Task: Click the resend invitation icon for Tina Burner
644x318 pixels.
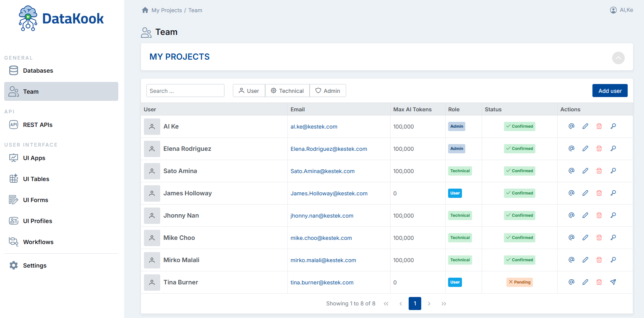Action: click(x=613, y=282)
